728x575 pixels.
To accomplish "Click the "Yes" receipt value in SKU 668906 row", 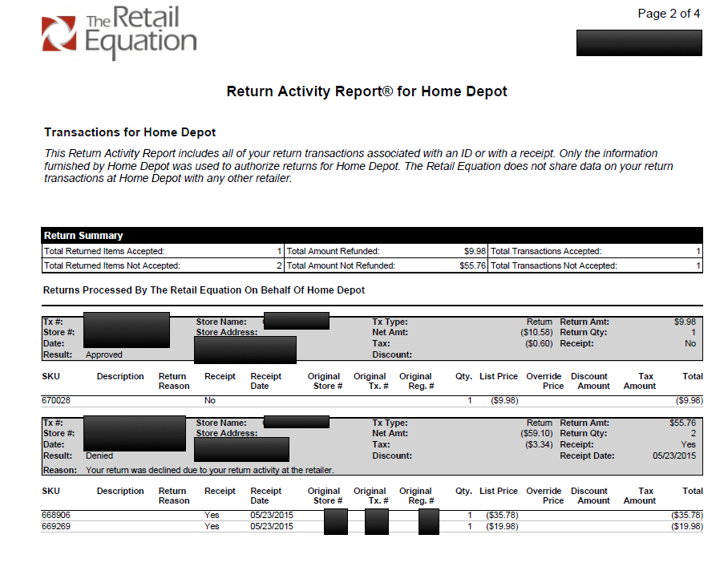I will [x=212, y=515].
